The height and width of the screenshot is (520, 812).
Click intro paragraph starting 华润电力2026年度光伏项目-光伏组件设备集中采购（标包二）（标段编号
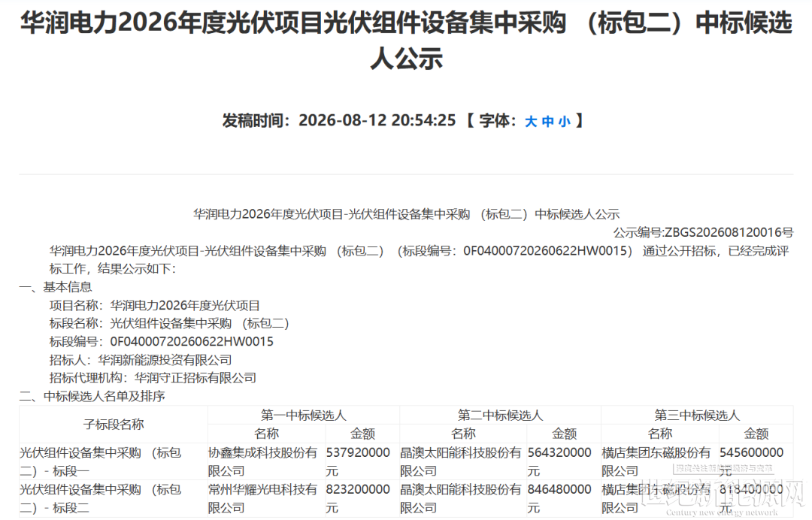click(419, 260)
